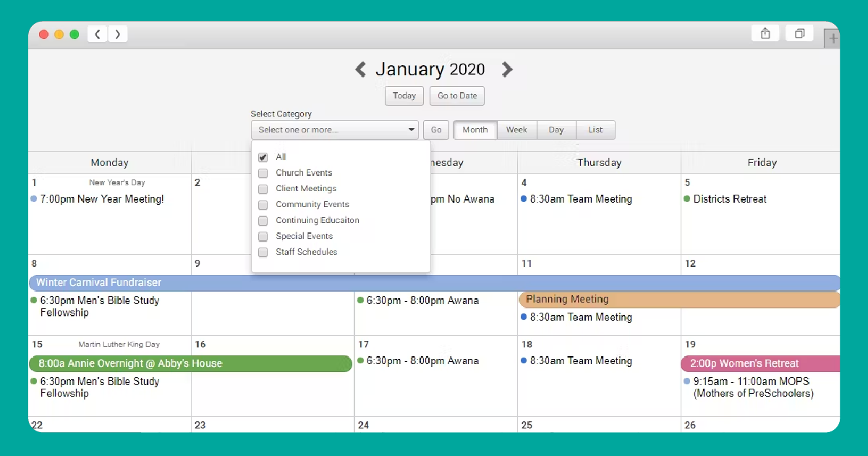Open Awana event on the 10th
868x456 pixels.
tap(418, 300)
